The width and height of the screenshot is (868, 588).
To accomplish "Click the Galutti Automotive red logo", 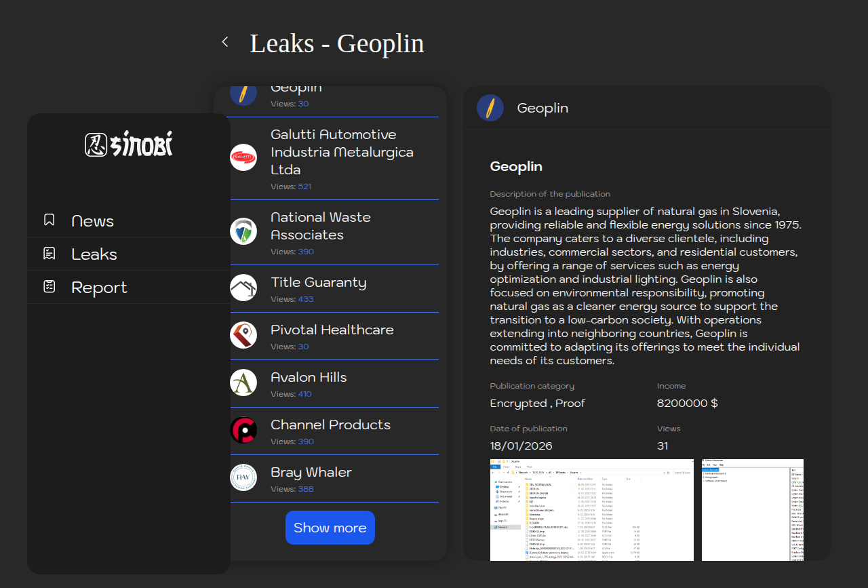I will 243,158.
